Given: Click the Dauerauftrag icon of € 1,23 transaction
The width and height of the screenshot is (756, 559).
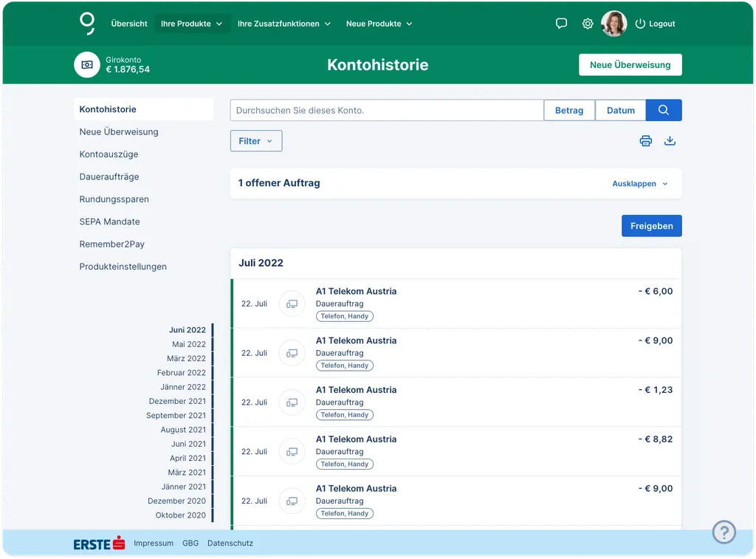Looking at the screenshot, I should point(292,402).
